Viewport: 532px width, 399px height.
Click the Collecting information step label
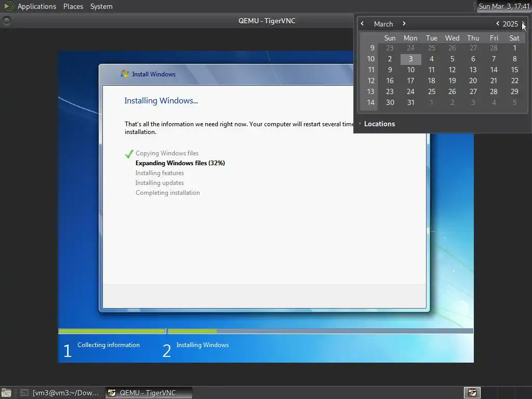(109, 345)
